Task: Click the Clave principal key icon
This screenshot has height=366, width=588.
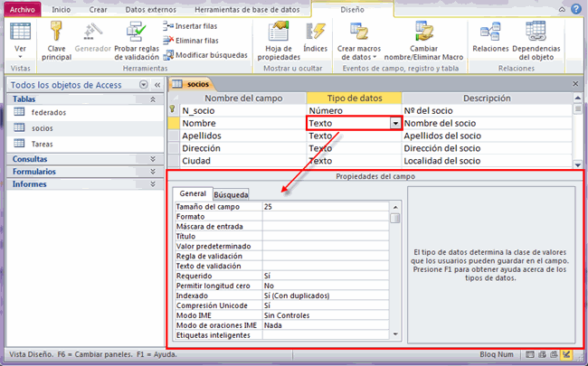Action: pyautogui.click(x=56, y=32)
